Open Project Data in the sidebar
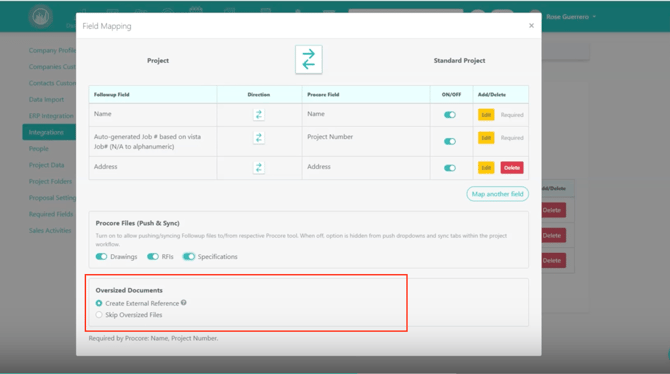This screenshot has width=670, height=374. pos(46,165)
